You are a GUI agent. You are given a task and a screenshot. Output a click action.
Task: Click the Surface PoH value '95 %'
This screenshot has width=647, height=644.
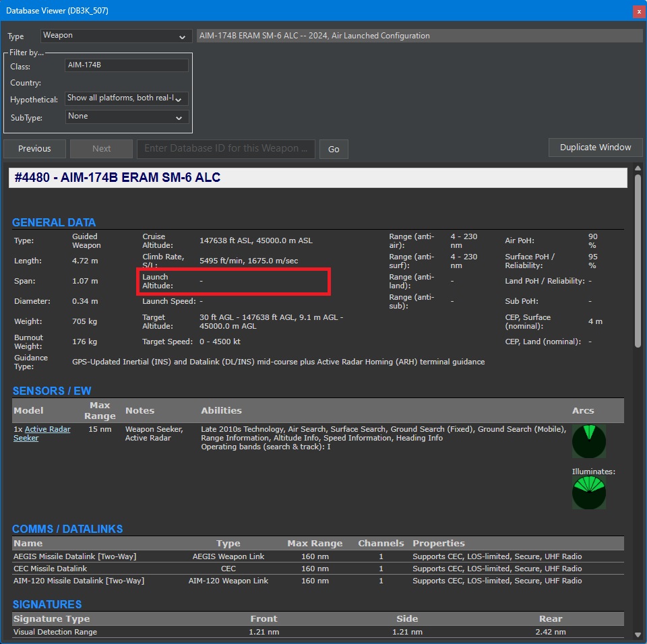pos(592,261)
